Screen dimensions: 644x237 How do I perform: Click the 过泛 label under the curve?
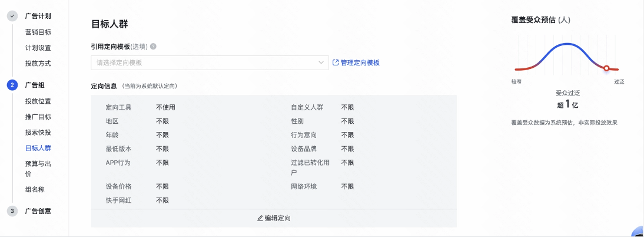coord(619,82)
